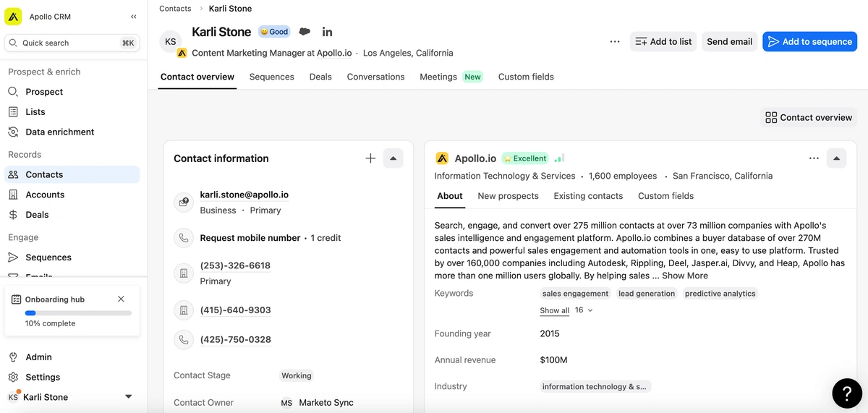Expand keywords with Show all

click(x=554, y=310)
